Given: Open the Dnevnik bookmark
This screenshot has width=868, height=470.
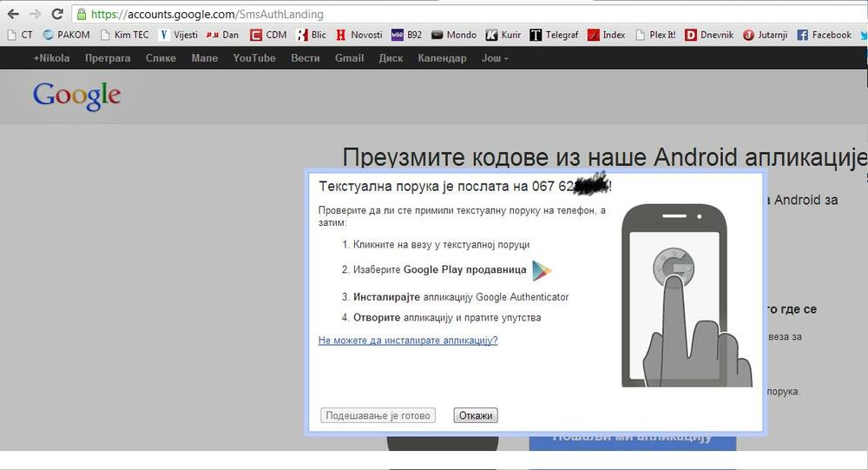Looking at the screenshot, I should 709,35.
